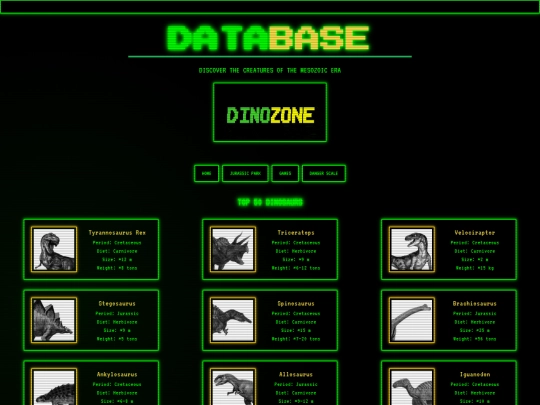Select the 'Velociraptor' card title

click(x=475, y=233)
